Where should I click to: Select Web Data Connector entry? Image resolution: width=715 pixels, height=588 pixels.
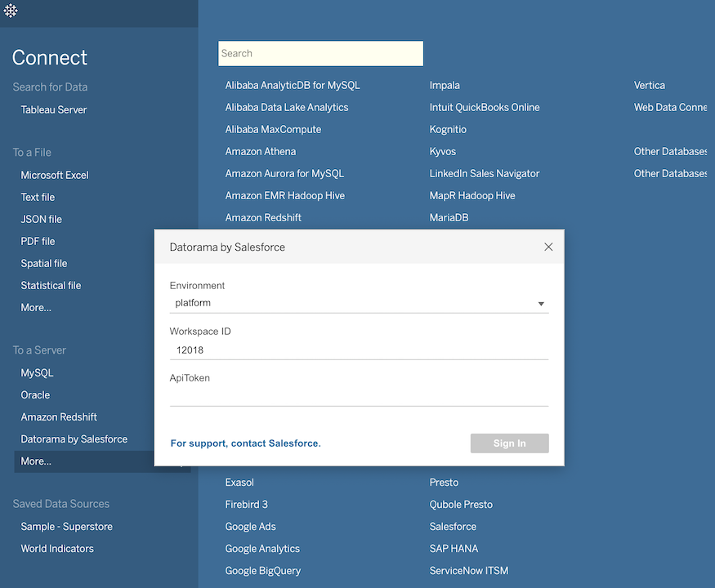click(x=670, y=108)
